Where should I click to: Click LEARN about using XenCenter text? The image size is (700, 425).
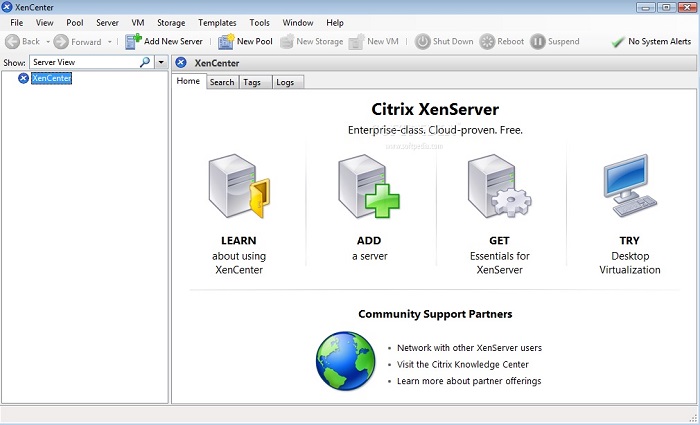tap(239, 255)
